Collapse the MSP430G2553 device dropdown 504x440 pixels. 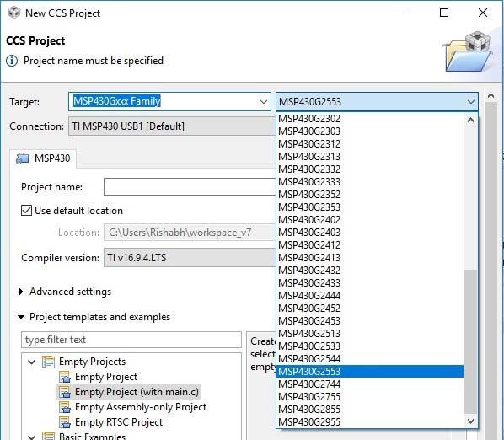tap(471, 102)
